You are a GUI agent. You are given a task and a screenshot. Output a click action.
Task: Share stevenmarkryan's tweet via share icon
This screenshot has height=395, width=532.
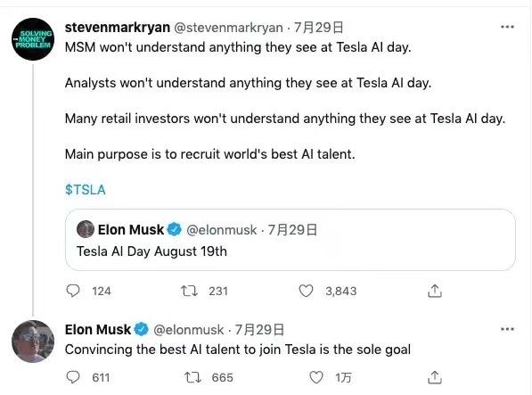435,291
